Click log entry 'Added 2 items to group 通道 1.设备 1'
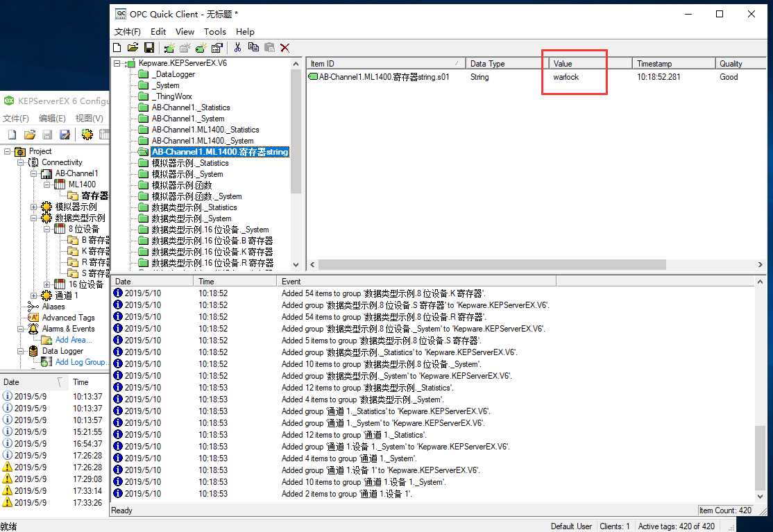773x532 pixels. [346, 494]
